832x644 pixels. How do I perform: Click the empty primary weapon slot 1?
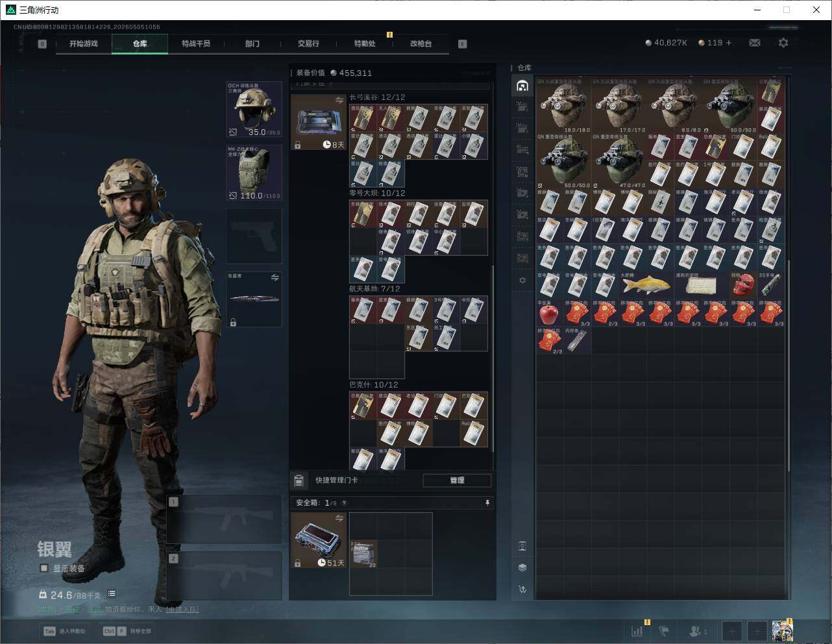(224, 520)
